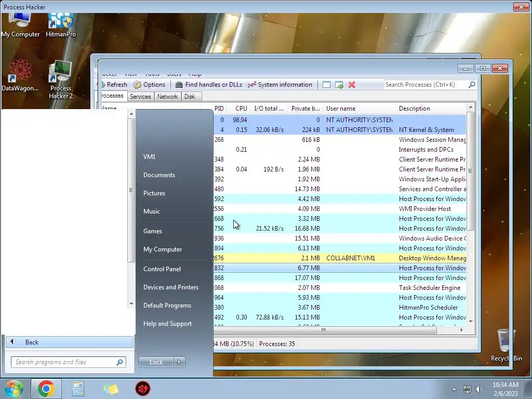The height and width of the screenshot is (399, 532).
Task: Click the Refresh toolbar button
Action: (x=115, y=85)
